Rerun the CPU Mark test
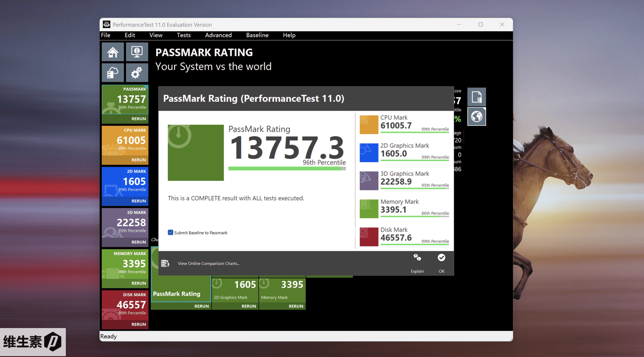Screen dimensions: 644x357 click(x=138, y=160)
